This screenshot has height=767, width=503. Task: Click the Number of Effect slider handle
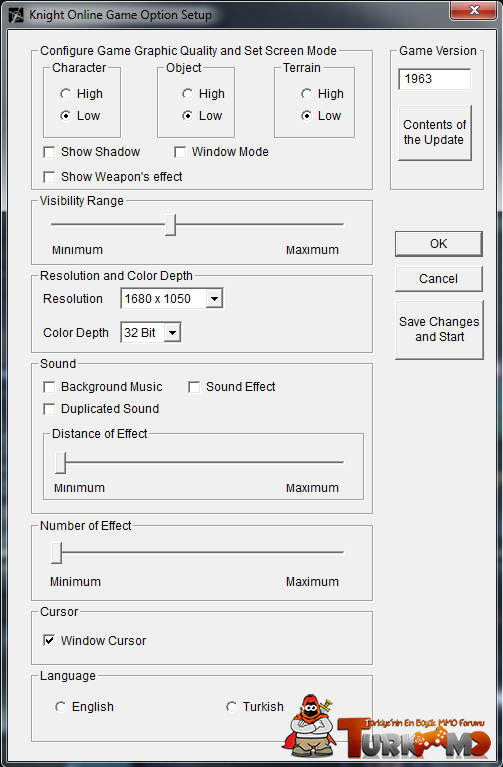pyautogui.click(x=57, y=553)
